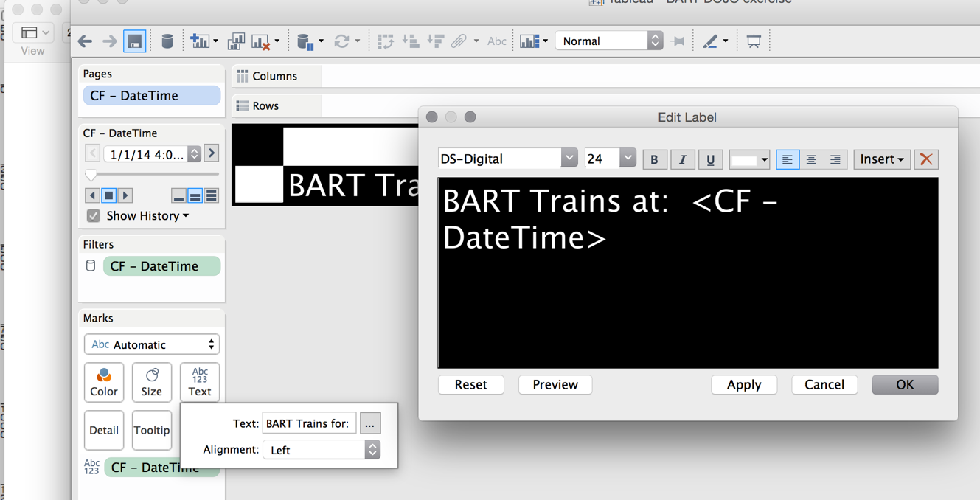Viewport: 980px width, 500px height.
Task: Click the Redo forward arrow in toolbar
Action: coord(109,41)
